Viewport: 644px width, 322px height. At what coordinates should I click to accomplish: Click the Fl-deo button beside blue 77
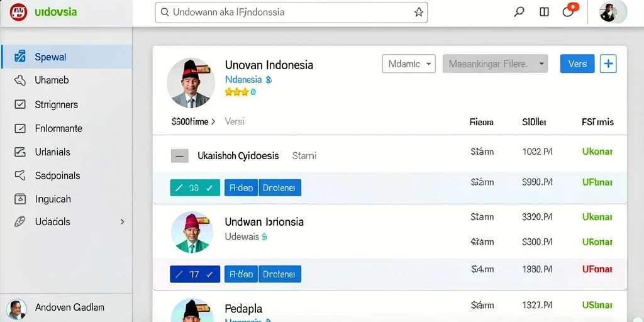pos(241,274)
